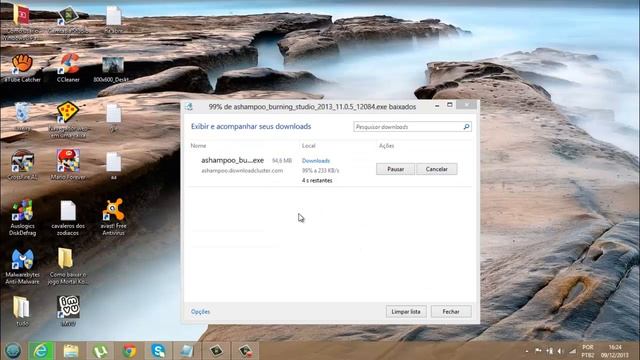640x360 pixels.
Task: Open uTorrent from the taskbar
Action: 100,351
